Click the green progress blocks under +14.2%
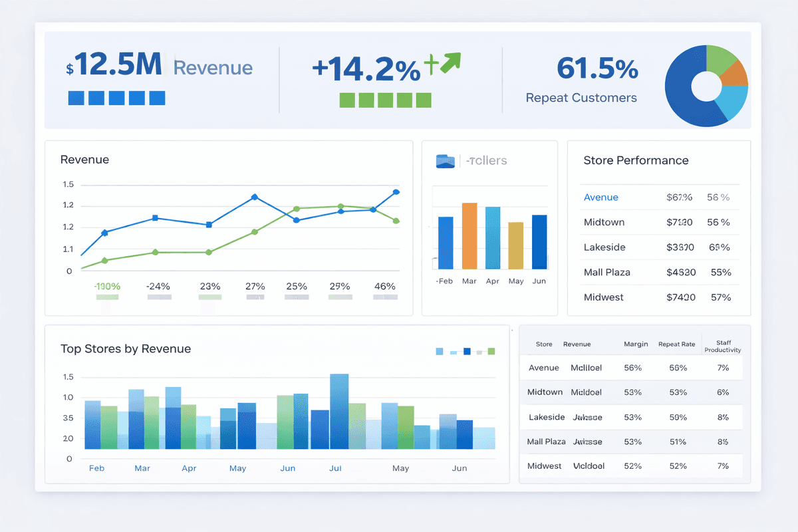This screenshot has width=798, height=532. pos(386,100)
